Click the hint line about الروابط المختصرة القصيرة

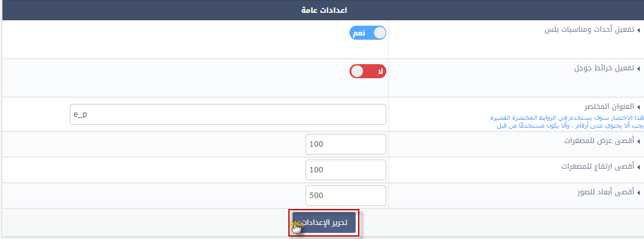567,118
